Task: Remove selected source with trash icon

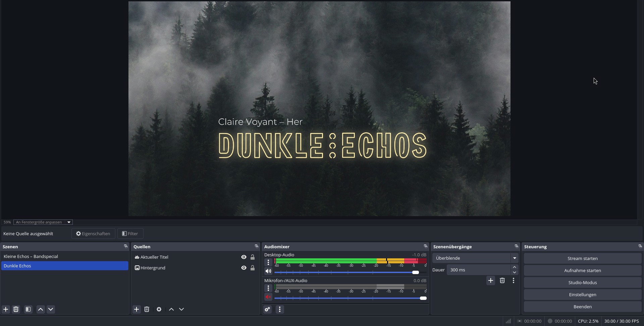Action: (147, 309)
